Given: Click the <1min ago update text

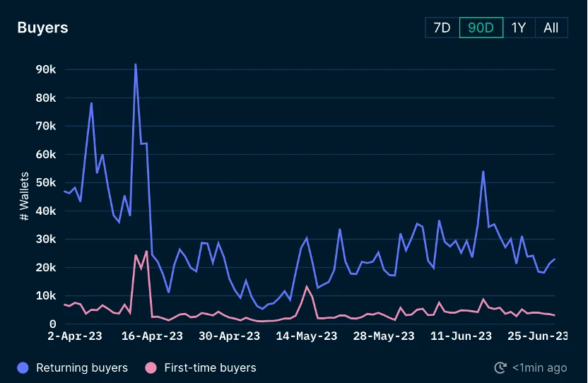Looking at the screenshot, I should (540, 368).
